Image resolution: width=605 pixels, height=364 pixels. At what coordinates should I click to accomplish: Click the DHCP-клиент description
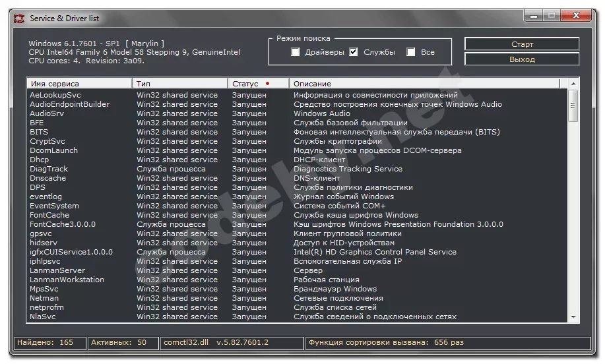[319, 160]
